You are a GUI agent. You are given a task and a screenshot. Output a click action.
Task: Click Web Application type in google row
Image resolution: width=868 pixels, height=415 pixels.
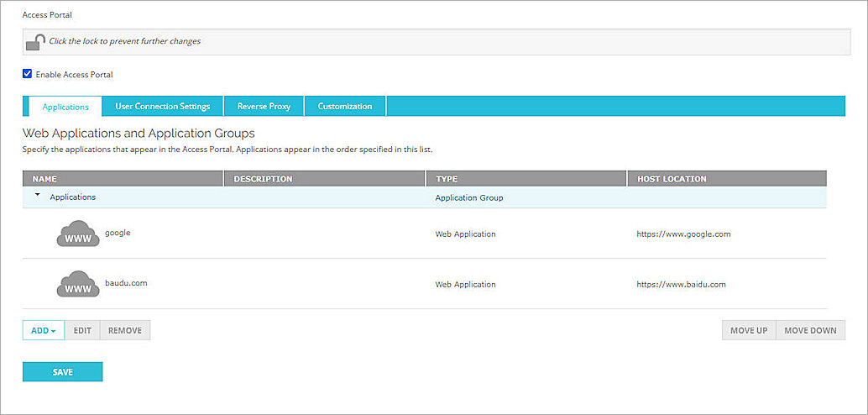pos(466,234)
